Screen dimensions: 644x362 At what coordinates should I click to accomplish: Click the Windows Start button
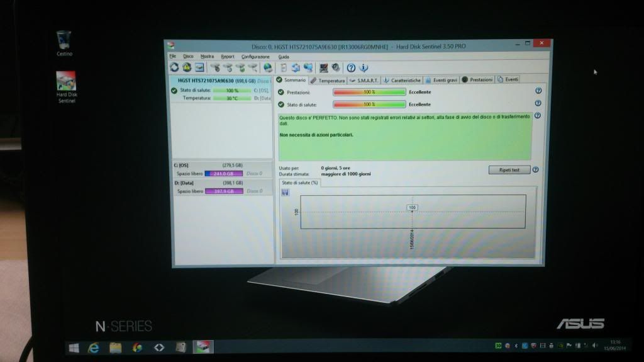(x=74, y=347)
